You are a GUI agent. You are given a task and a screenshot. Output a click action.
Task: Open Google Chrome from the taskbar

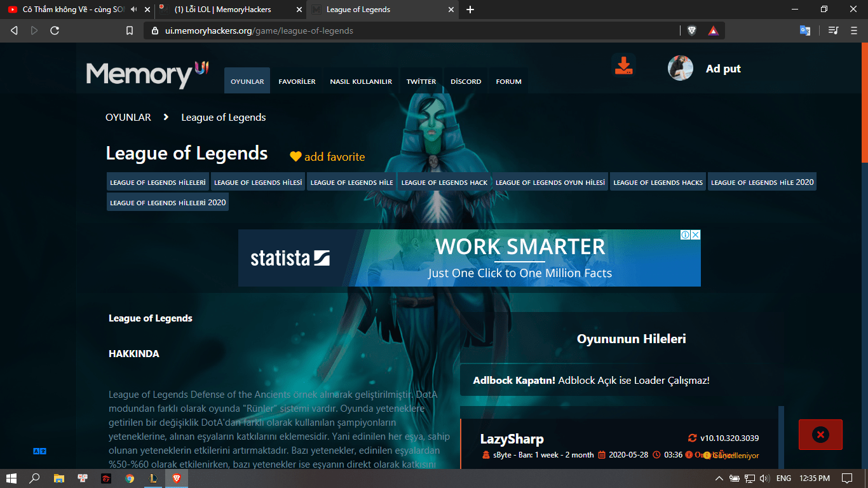pos(130,478)
